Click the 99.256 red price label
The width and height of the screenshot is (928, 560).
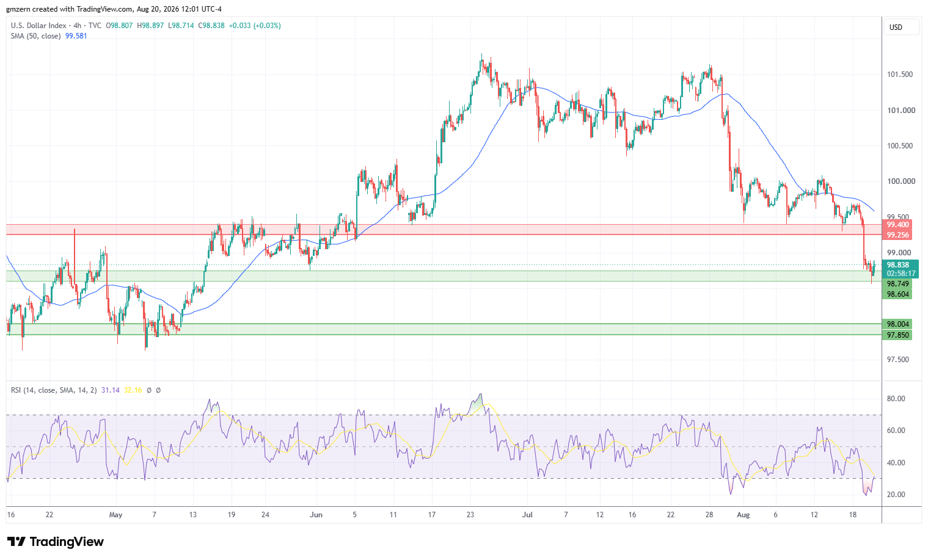(x=897, y=235)
